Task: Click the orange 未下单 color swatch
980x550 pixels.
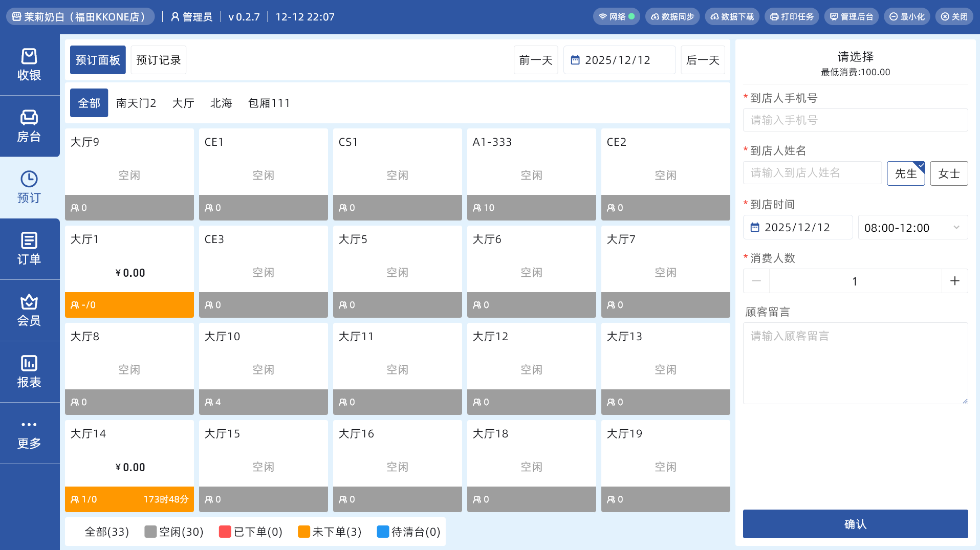Action: click(303, 532)
